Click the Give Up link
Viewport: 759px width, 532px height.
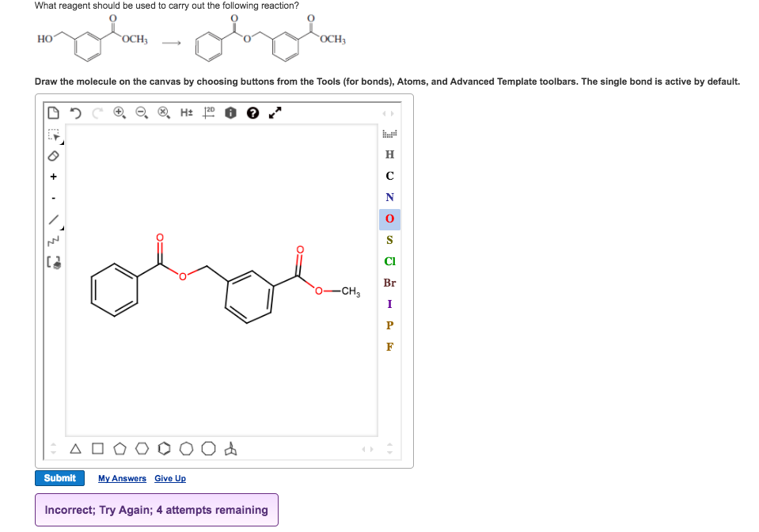coord(170,478)
